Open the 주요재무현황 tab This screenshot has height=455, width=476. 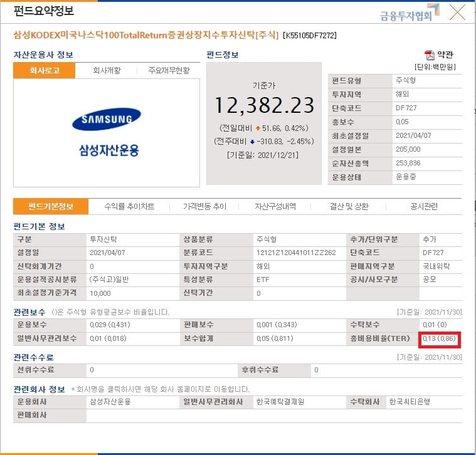(169, 70)
